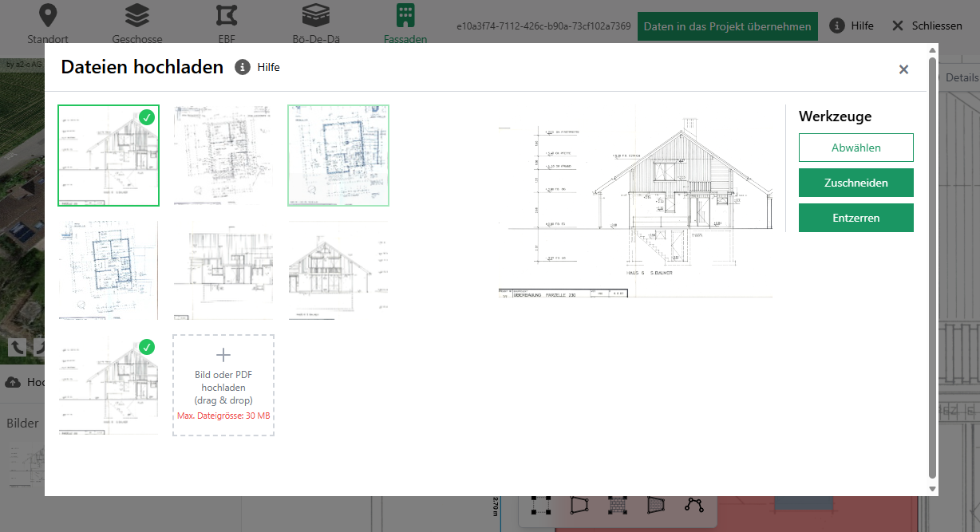Image resolution: width=980 pixels, height=532 pixels.
Task: Select the gable elevation thumbnail in second row
Action: pyautogui.click(x=338, y=270)
